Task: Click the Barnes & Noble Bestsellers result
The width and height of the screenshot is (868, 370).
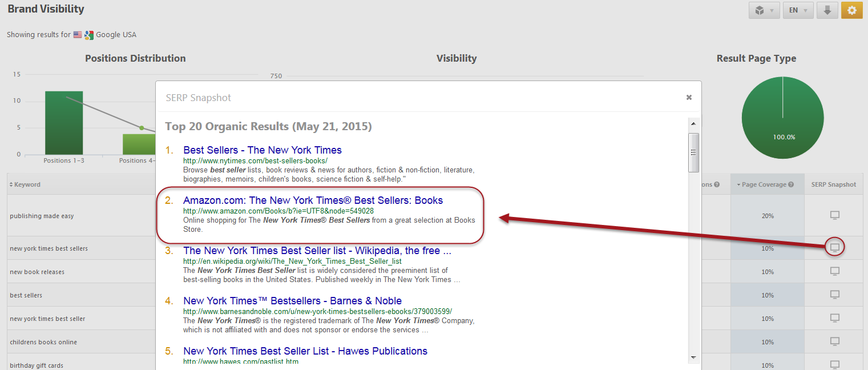Action: click(x=292, y=301)
